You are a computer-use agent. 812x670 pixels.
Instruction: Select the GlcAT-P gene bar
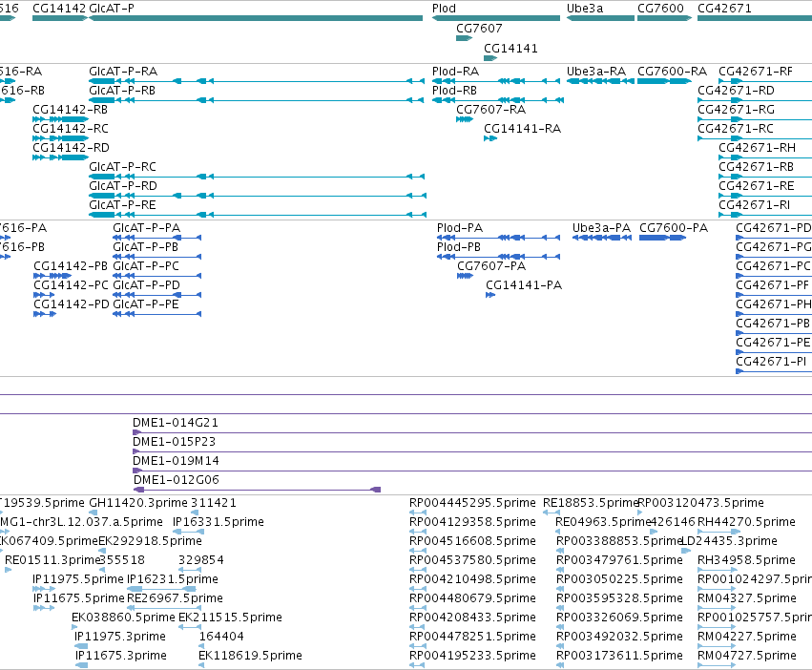coord(256,18)
